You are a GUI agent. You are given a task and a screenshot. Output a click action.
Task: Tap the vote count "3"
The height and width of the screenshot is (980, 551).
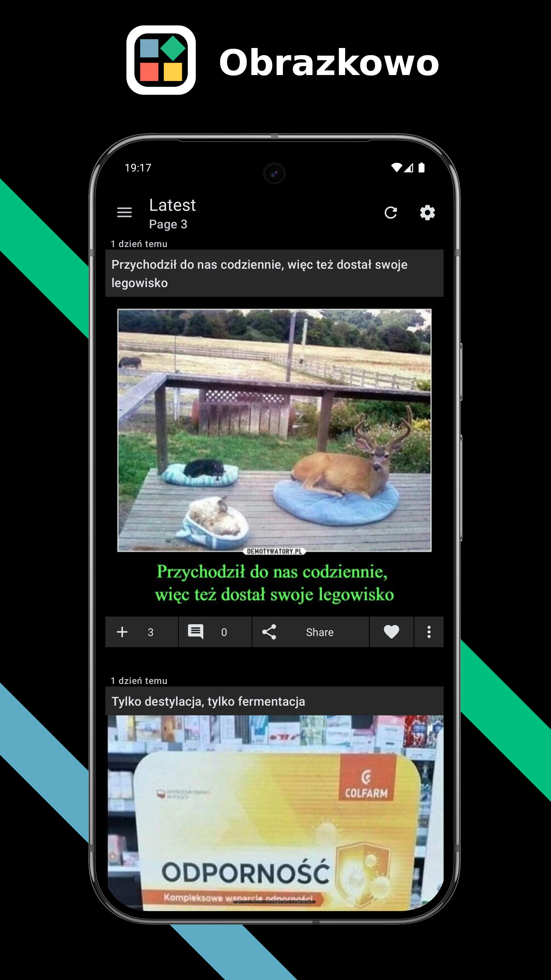point(151,632)
